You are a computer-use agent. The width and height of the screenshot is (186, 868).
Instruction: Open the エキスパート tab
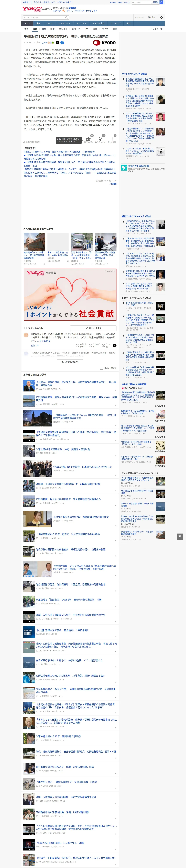[x=64, y=24]
